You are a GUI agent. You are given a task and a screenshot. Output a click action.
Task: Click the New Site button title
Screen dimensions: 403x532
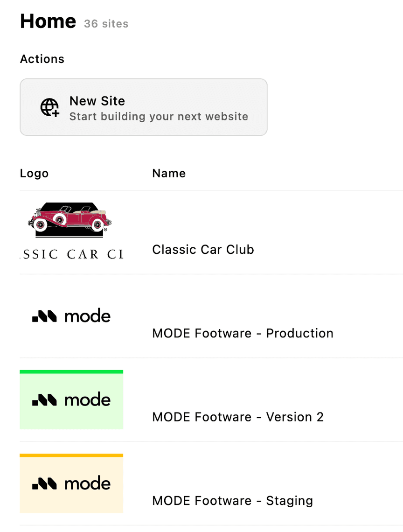[x=97, y=101]
